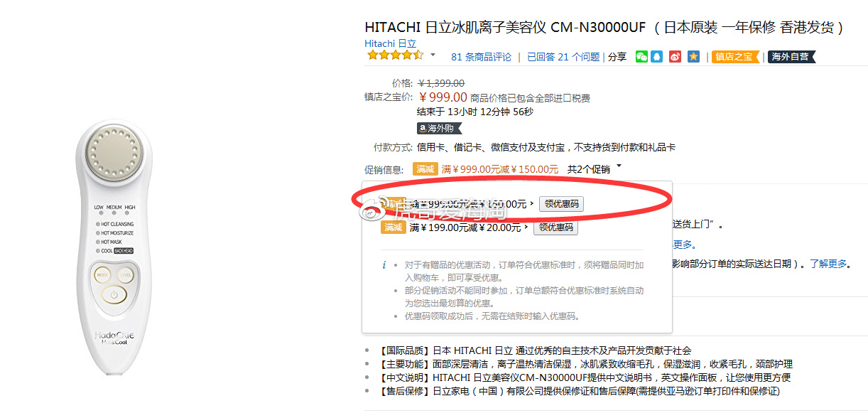This screenshot has height=418, width=868.
Task: Click the product image of Hitachi beauty device
Action: coord(114,248)
